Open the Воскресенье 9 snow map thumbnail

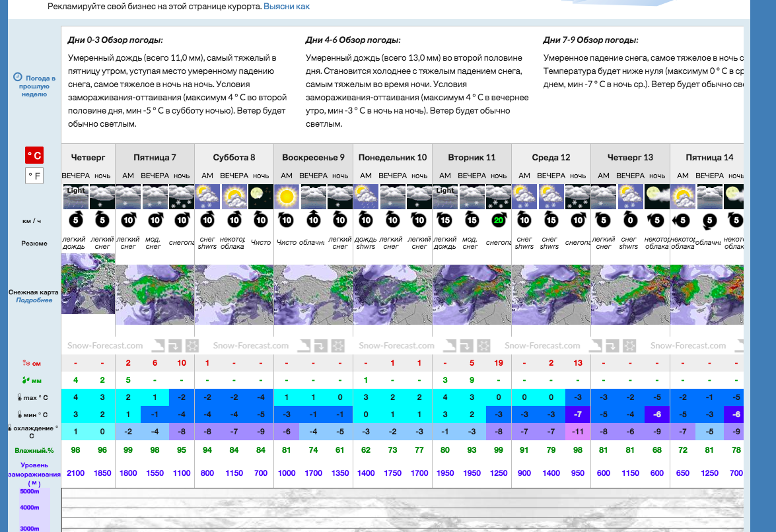pos(313,294)
